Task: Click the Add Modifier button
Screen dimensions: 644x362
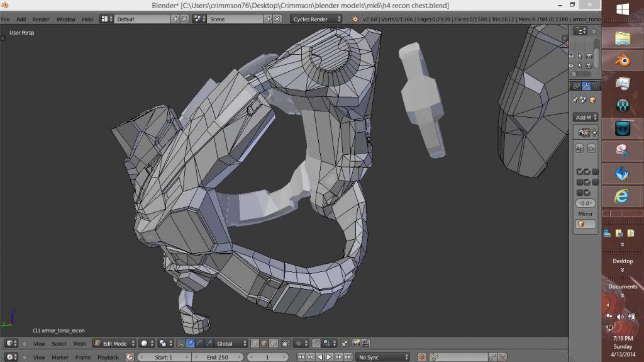Action: coord(586,117)
